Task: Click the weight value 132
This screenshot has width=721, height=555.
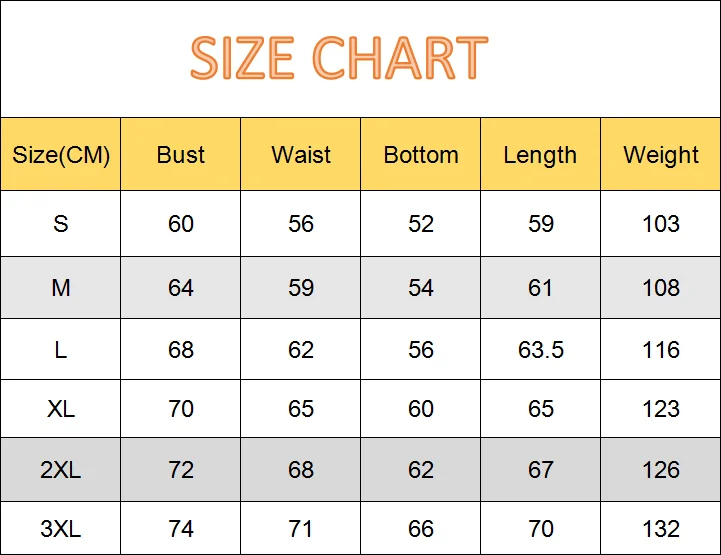Action: [x=661, y=529]
